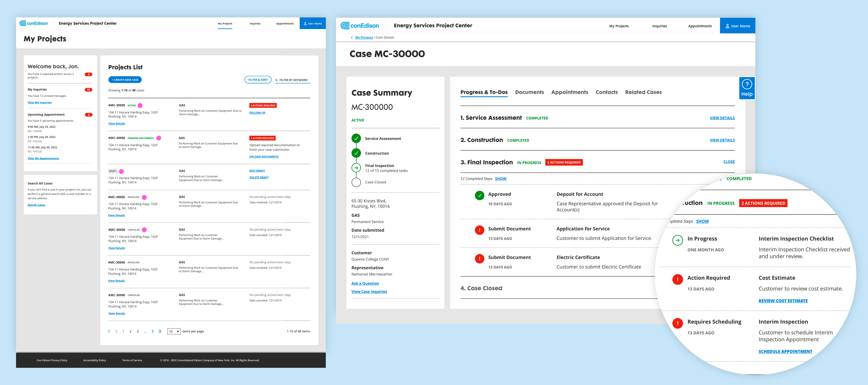Viewport: 868px width, 385px height.
Task: Click the red alert icon for Electric Certificate
Action: [x=479, y=259]
